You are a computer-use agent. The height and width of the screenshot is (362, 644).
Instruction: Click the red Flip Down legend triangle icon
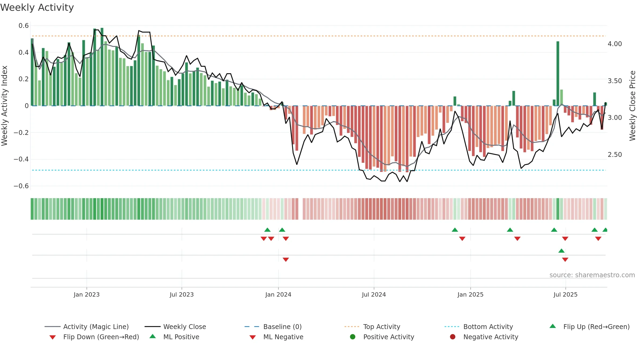click(53, 337)
